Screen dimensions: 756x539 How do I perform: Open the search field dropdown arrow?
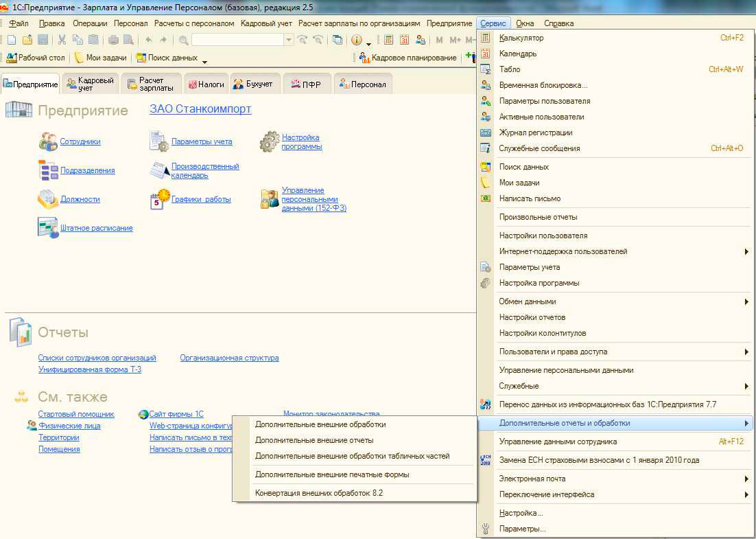[x=288, y=40]
